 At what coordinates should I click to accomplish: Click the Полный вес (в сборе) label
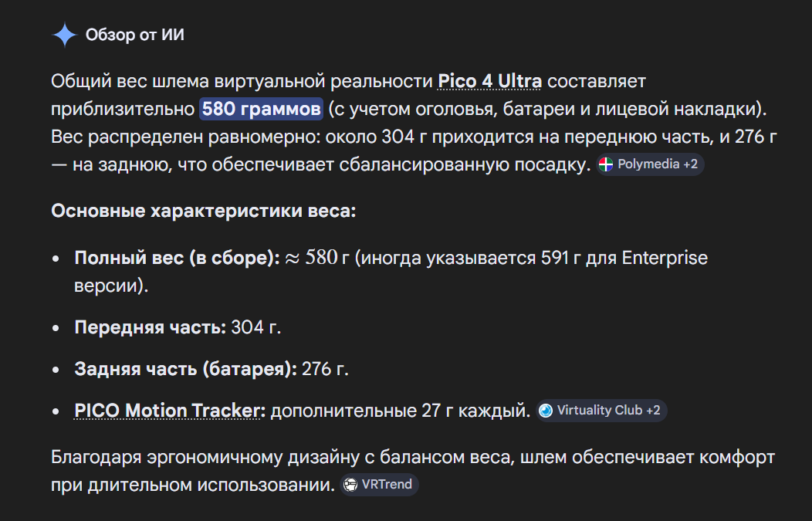coord(177,258)
